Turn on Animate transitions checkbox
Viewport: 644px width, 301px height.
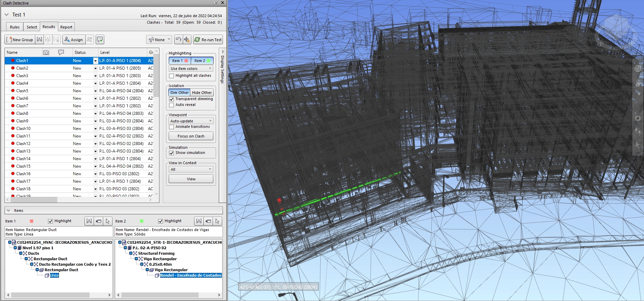click(x=171, y=127)
